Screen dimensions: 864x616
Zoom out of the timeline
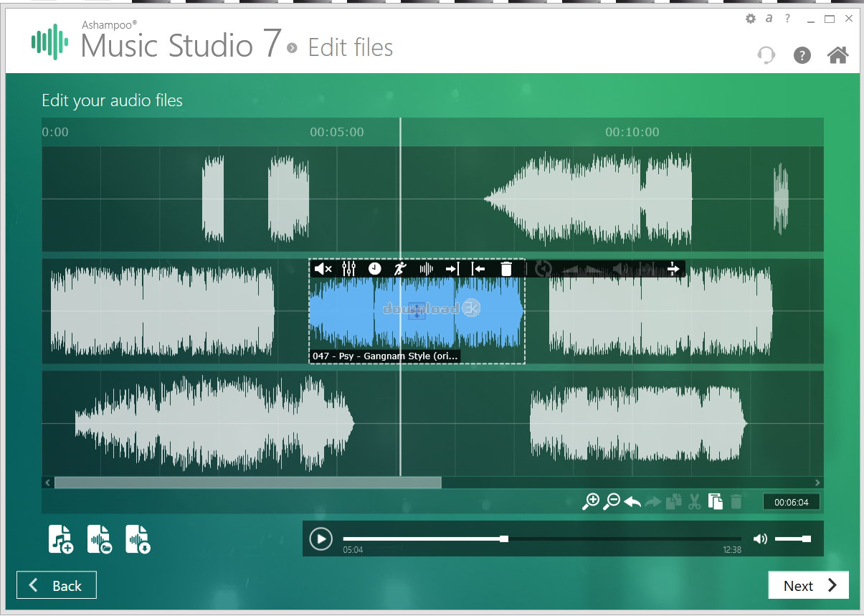(612, 502)
